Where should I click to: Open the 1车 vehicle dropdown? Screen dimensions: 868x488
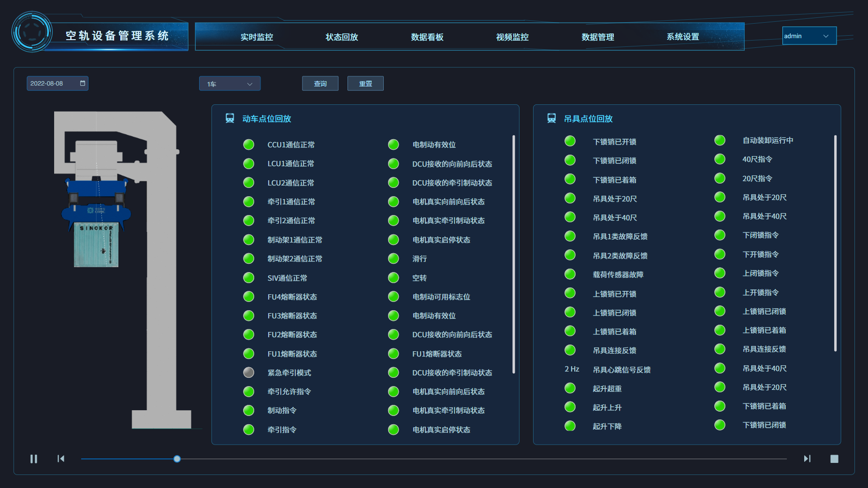[x=230, y=84]
